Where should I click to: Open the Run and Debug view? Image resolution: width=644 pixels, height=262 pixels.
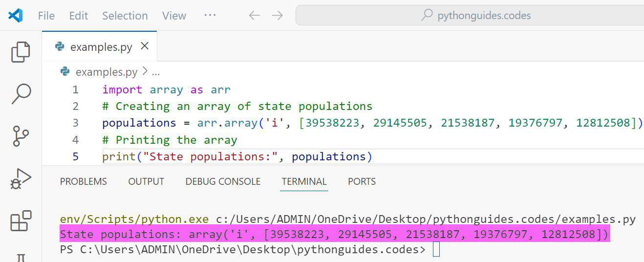click(21, 179)
